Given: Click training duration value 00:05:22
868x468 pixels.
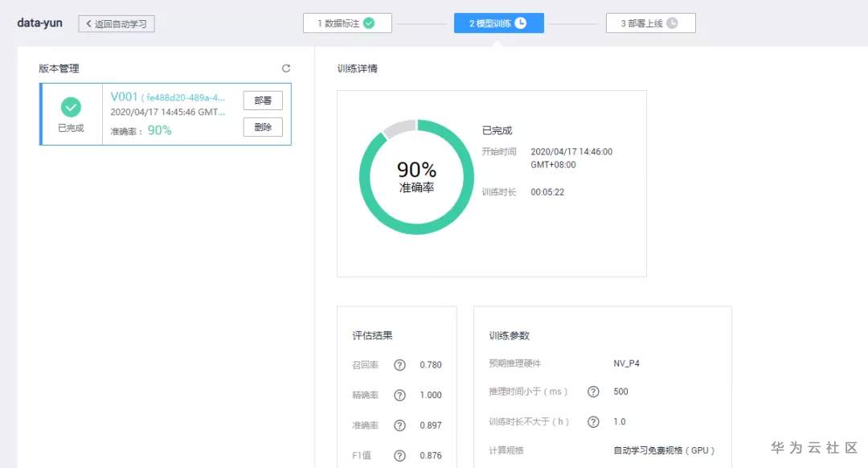Looking at the screenshot, I should 547,192.
